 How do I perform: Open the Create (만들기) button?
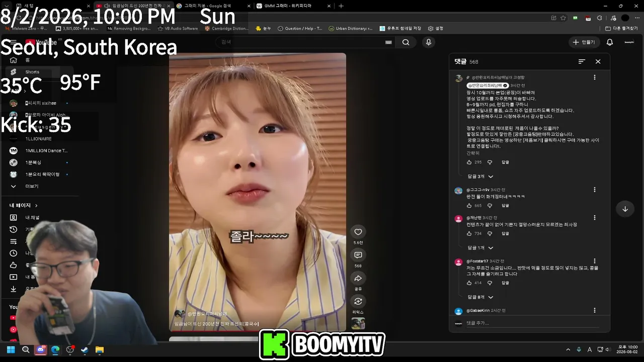584,42
